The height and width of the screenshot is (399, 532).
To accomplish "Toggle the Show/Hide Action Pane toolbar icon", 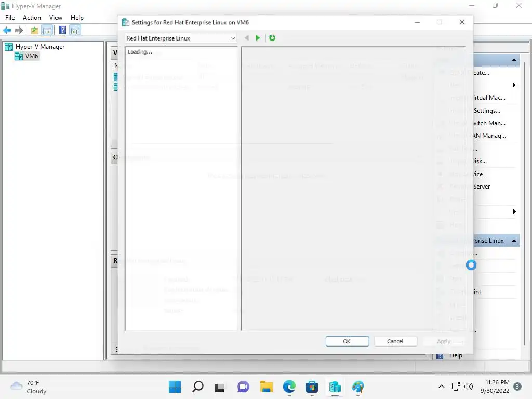I will coord(75,31).
